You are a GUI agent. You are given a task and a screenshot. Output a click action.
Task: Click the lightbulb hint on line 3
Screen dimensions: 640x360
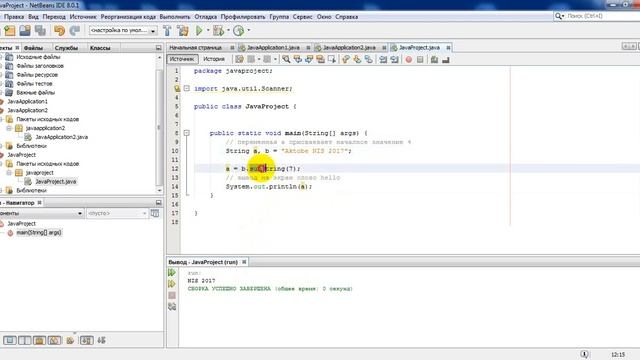[177, 89]
